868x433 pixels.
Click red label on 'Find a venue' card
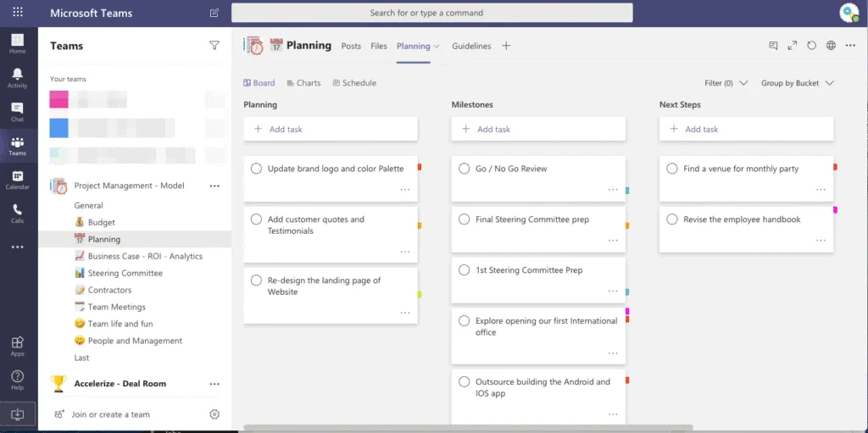tap(835, 167)
